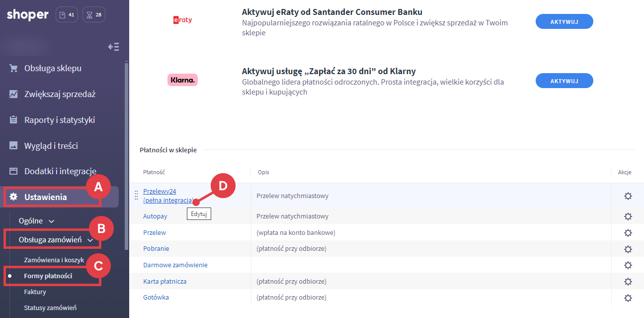This screenshot has height=318, width=644.
Task: Open actions gear for Przelew row
Action: 628,232
